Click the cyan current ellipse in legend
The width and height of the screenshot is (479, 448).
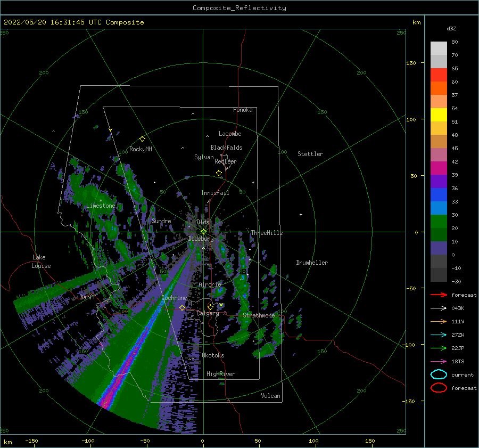[x=439, y=374]
